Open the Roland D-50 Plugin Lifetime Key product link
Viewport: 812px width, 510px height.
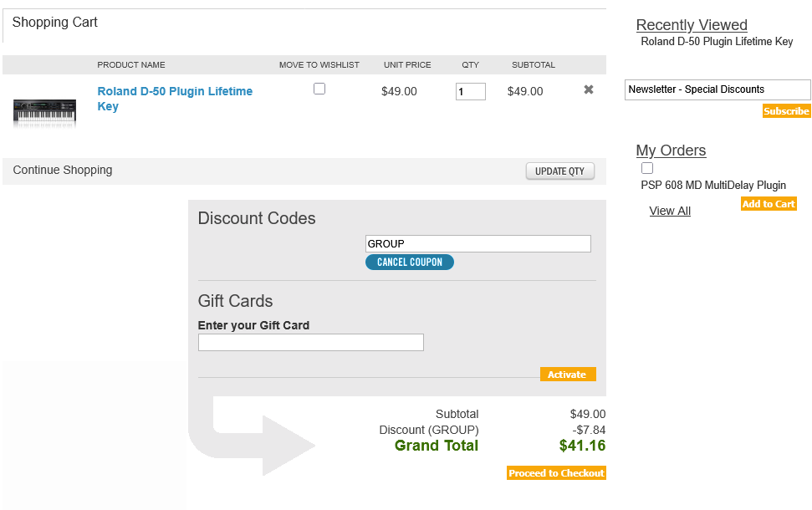(175, 98)
